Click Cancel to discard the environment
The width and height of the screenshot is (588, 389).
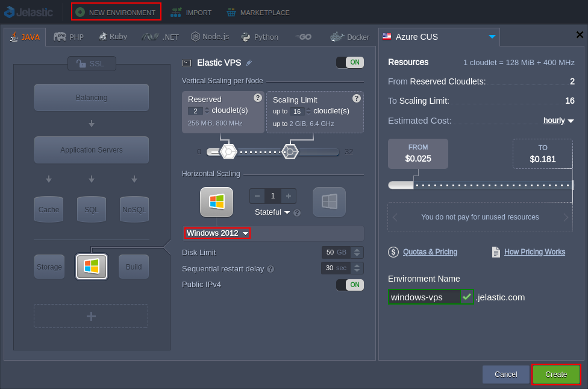(x=506, y=375)
